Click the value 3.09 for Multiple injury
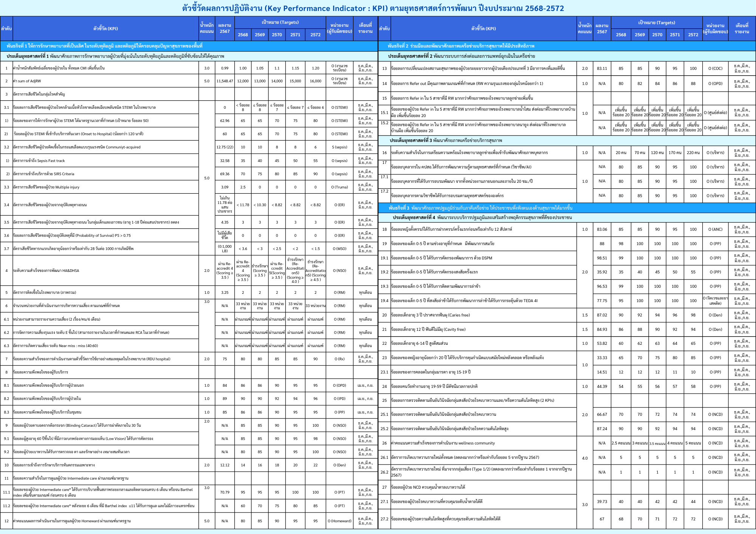Screen dimensions: 756x534 click(x=225, y=187)
